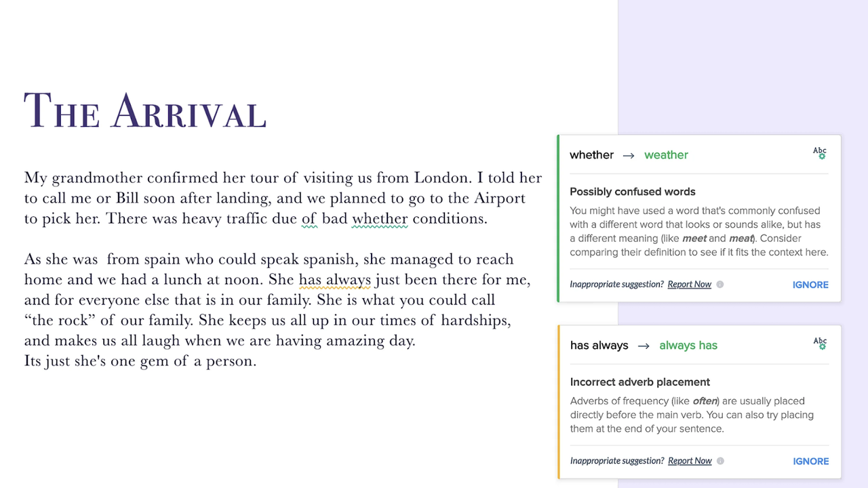The height and width of the screenshot is (488, 868).
Task: Click the title "The Arrival"
Action: [x=145, y=110]
